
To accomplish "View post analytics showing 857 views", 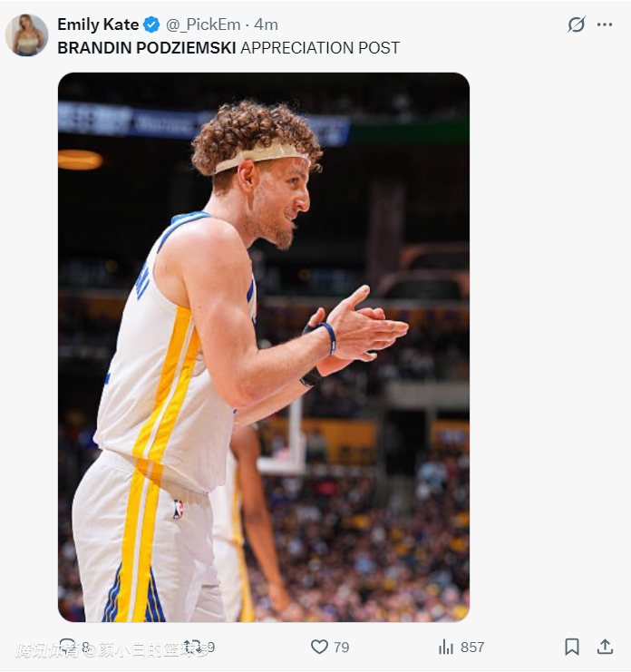I will tap(446, 647).
